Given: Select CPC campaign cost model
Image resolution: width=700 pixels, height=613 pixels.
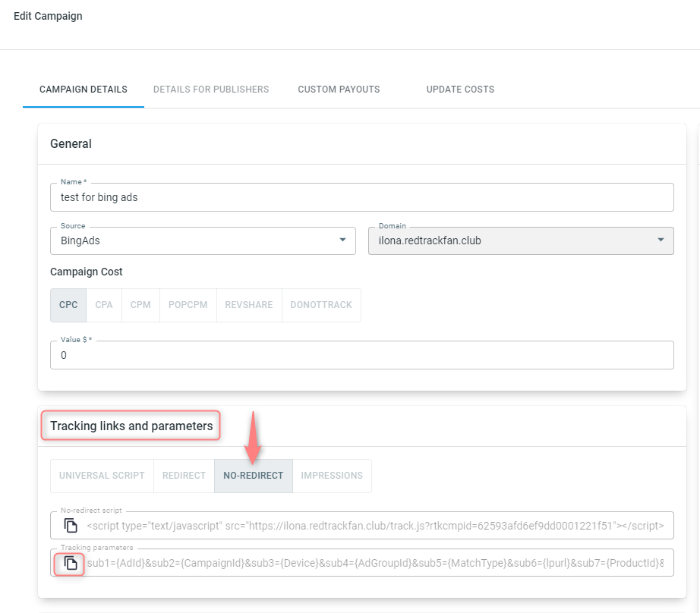Looking at the screenshot, I should [x=68, y=305].
